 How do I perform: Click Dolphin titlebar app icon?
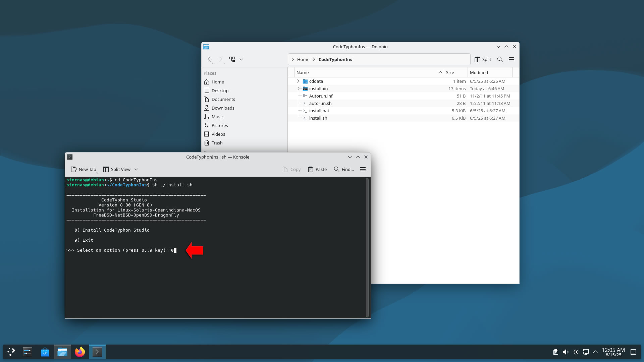[206, 47]
